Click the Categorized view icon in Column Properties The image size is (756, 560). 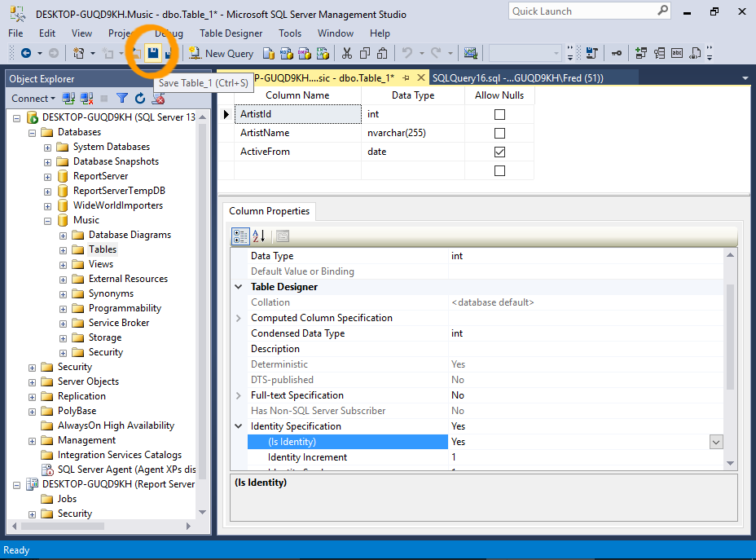click(240, 236)
